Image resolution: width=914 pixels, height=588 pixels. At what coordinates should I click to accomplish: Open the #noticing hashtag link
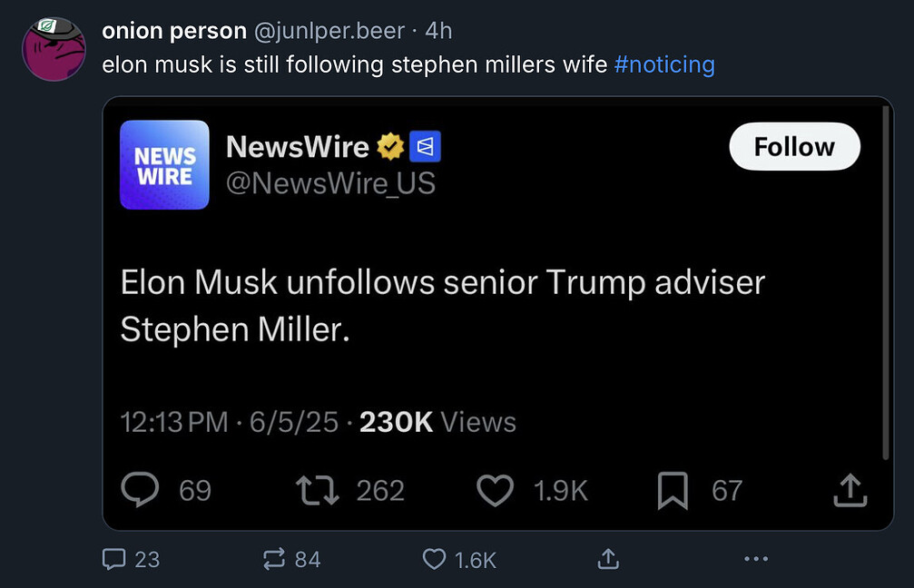coord(664,65)
